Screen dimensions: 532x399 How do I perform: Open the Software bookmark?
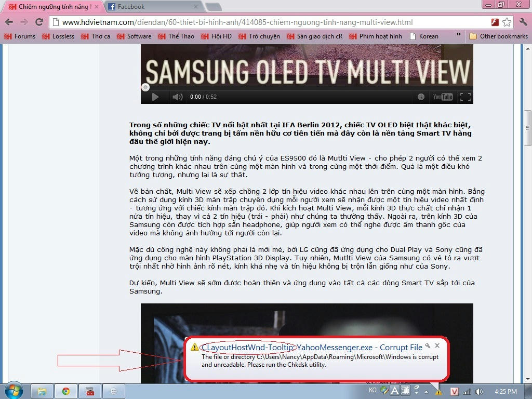[x=134, y=36]
